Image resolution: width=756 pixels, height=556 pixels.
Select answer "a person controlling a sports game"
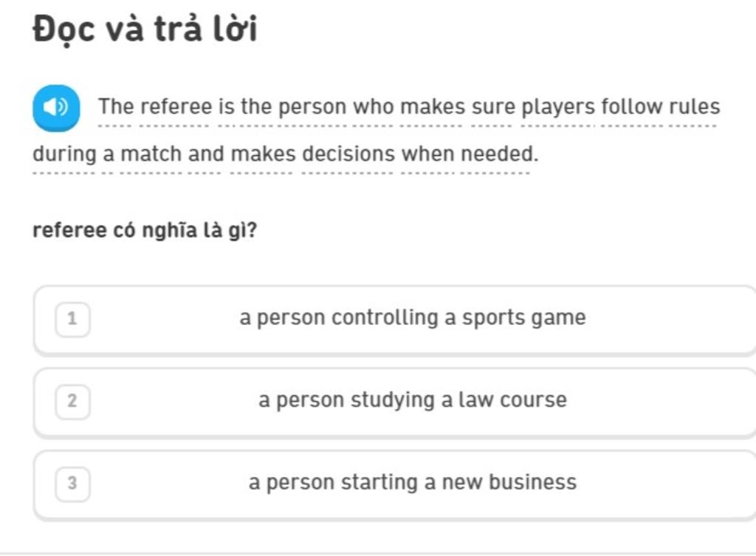(412, 318)
